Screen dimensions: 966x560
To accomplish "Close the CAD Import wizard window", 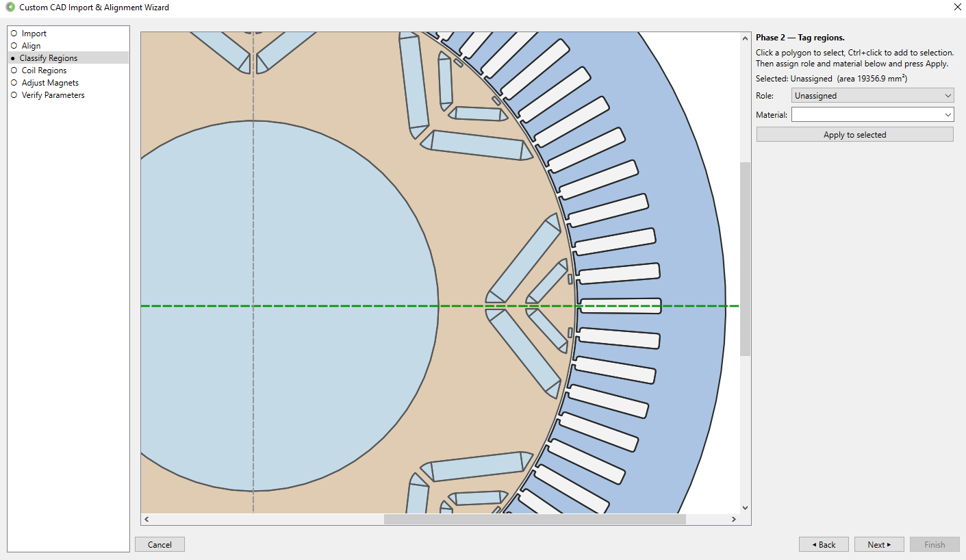I will (956, 8).
